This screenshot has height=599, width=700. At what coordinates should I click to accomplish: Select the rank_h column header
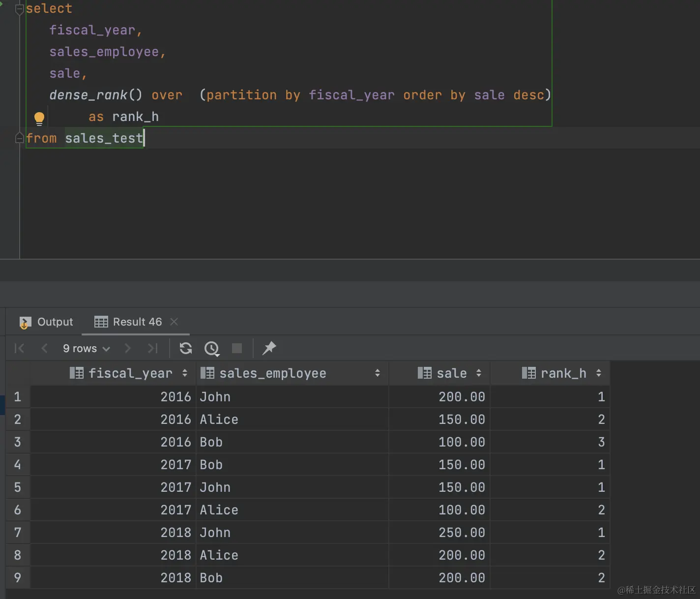(550, 373)
